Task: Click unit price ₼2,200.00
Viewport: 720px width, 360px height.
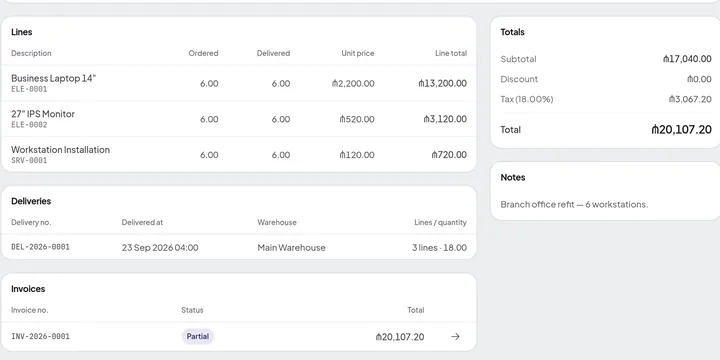Action: pyautogui.click(x=353, y=84)
